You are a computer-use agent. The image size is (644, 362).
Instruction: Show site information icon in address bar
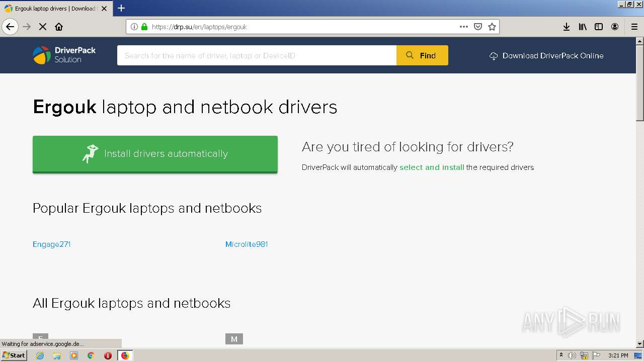[134, 27]
